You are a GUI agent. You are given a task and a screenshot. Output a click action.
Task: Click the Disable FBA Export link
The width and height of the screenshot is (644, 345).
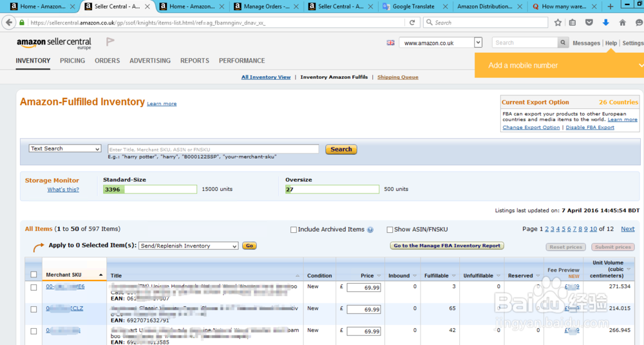590,128
